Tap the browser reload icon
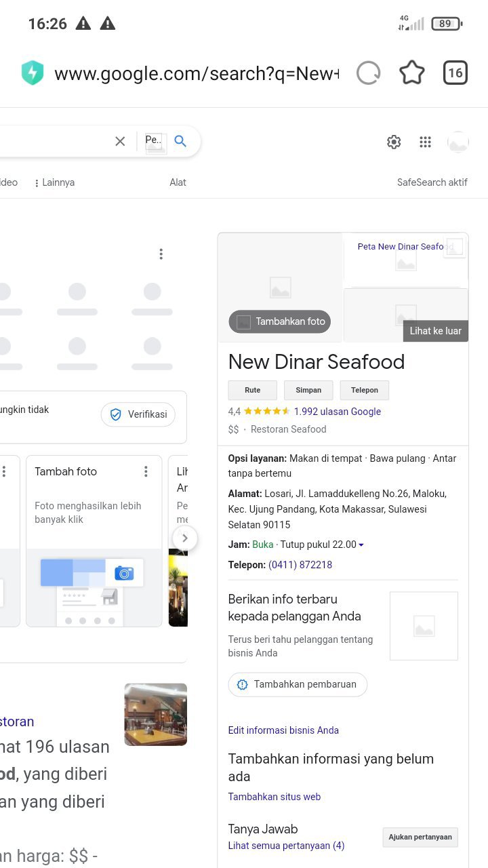 369,73
